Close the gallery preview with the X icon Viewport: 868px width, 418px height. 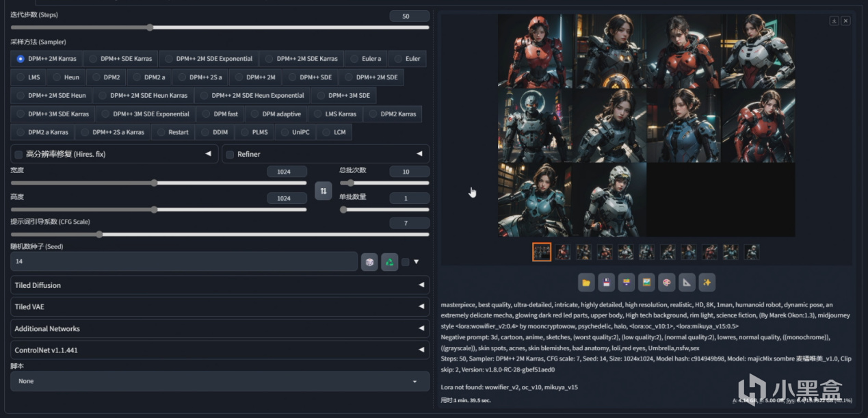click(x=846, y=21)
